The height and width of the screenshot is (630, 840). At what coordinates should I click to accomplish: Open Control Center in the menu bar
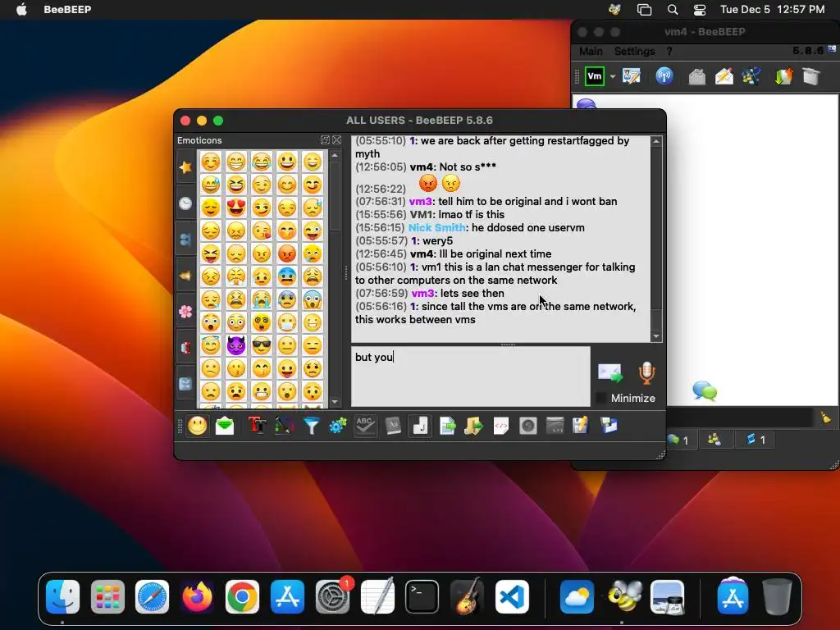tap(700, 10)
